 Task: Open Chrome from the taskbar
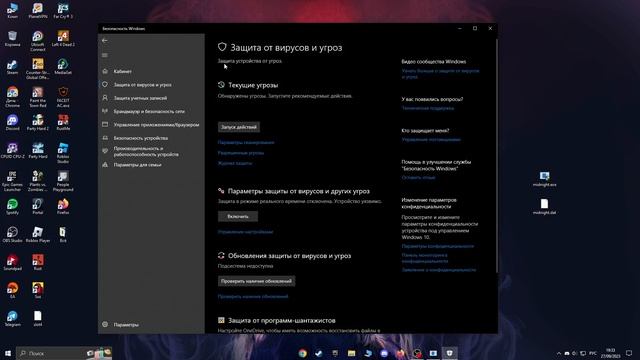click(x=302, y=353)
